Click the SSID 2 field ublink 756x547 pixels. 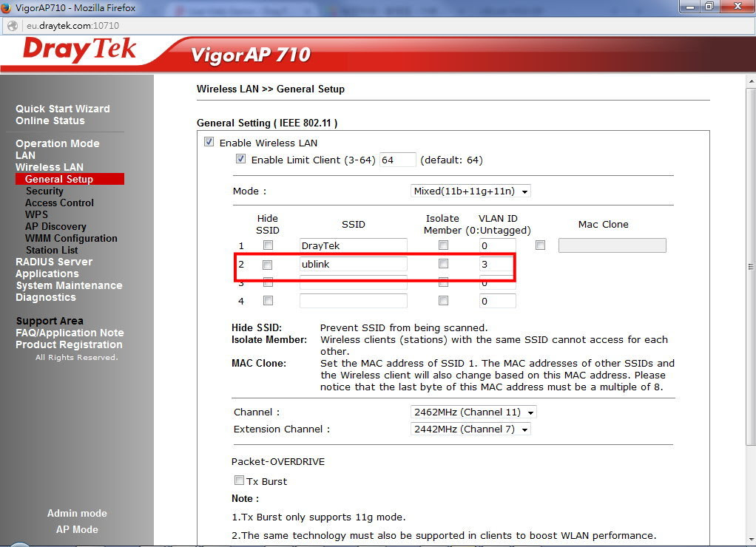(x=353, y=264)
